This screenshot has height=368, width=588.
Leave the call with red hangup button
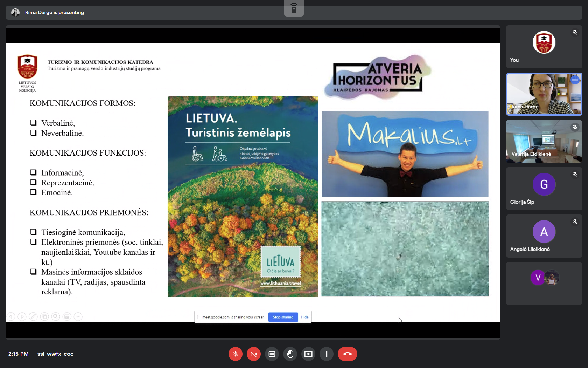coord(348,354)
